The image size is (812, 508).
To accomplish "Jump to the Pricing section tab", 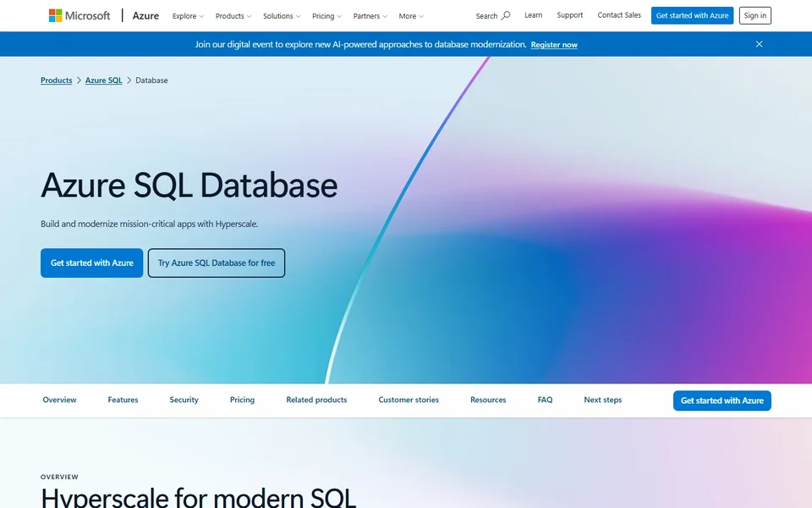I will click(242, 400).
